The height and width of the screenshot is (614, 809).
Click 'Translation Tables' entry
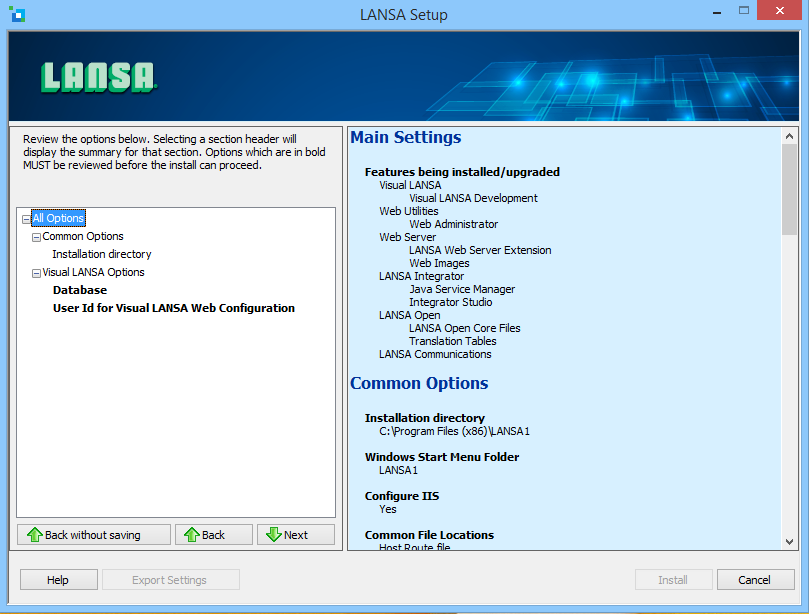(452, 341)
